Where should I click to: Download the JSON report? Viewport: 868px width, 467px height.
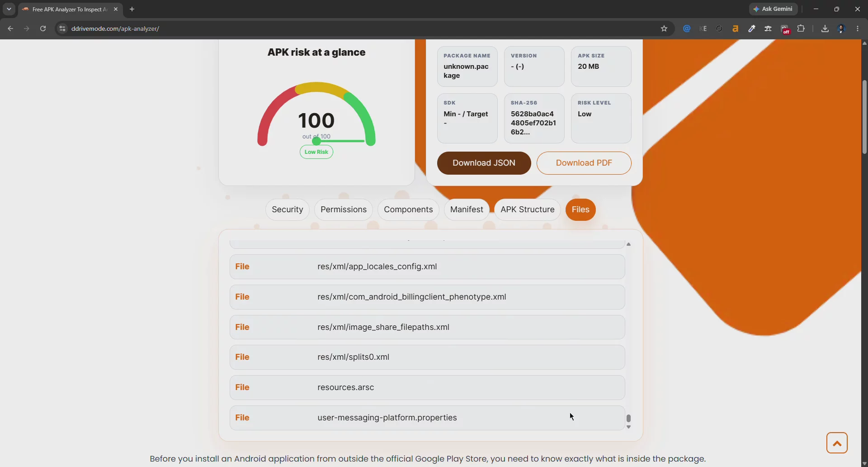tap(484, 163)
